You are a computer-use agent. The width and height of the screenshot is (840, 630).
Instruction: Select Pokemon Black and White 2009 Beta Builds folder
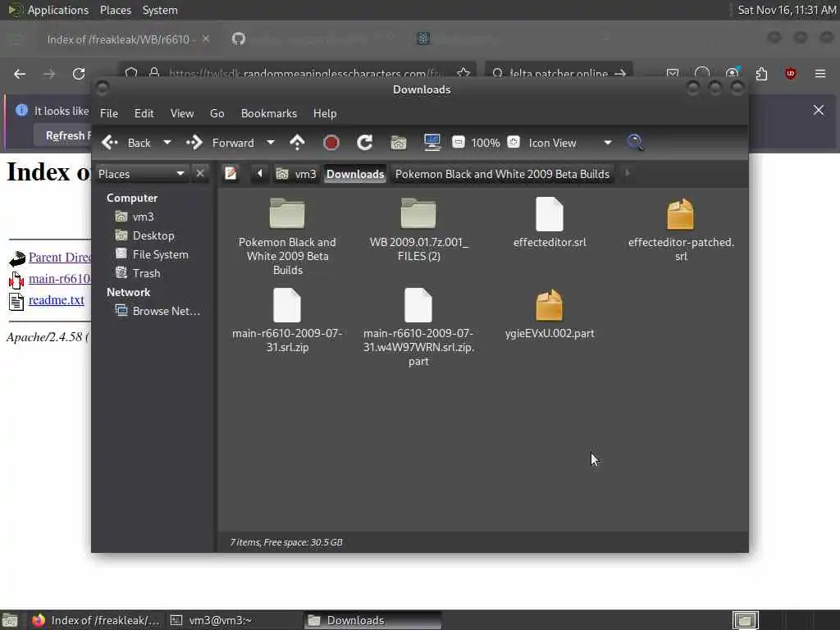(x=287, y=236)
